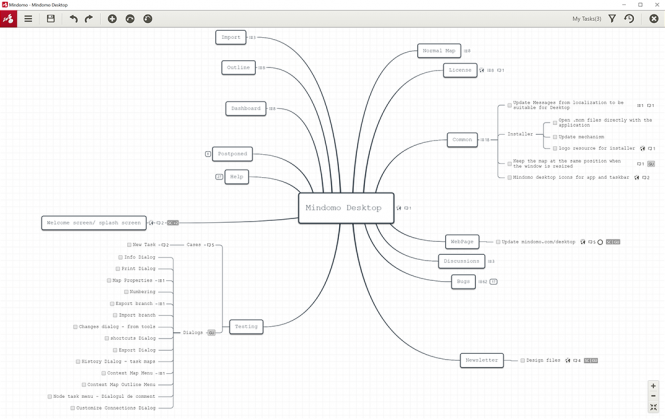This screenshot has height=419, width=665.
Task: Check the Numbering task
Action: point(126,292)
